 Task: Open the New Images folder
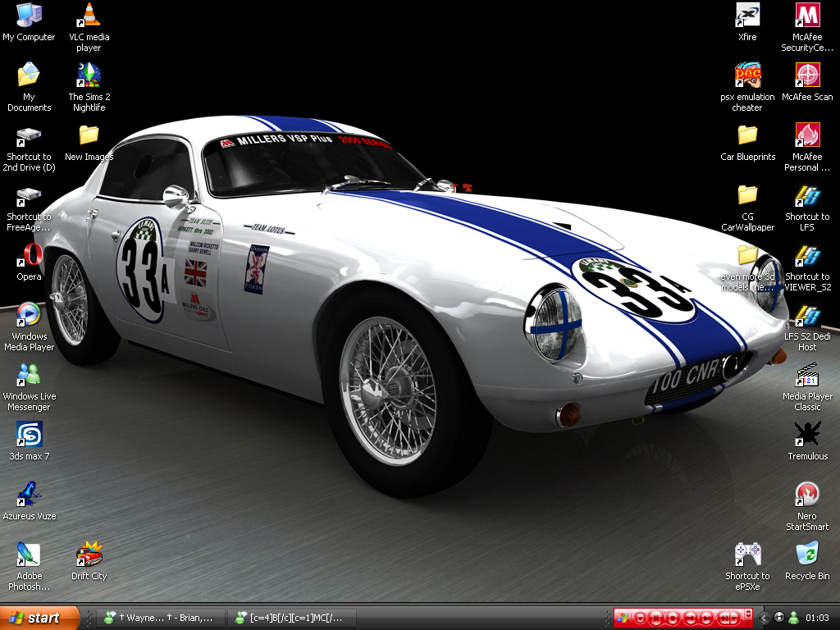tap(89, 143)
